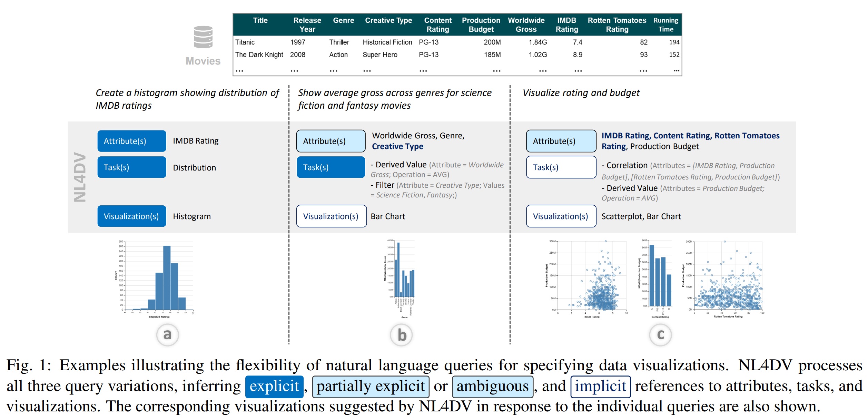
Task: Click the Production Budget column header
Action: 481,25
